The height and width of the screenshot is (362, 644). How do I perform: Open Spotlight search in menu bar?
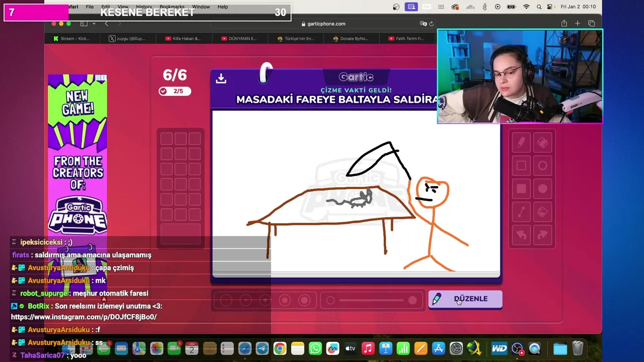point(539,7)
